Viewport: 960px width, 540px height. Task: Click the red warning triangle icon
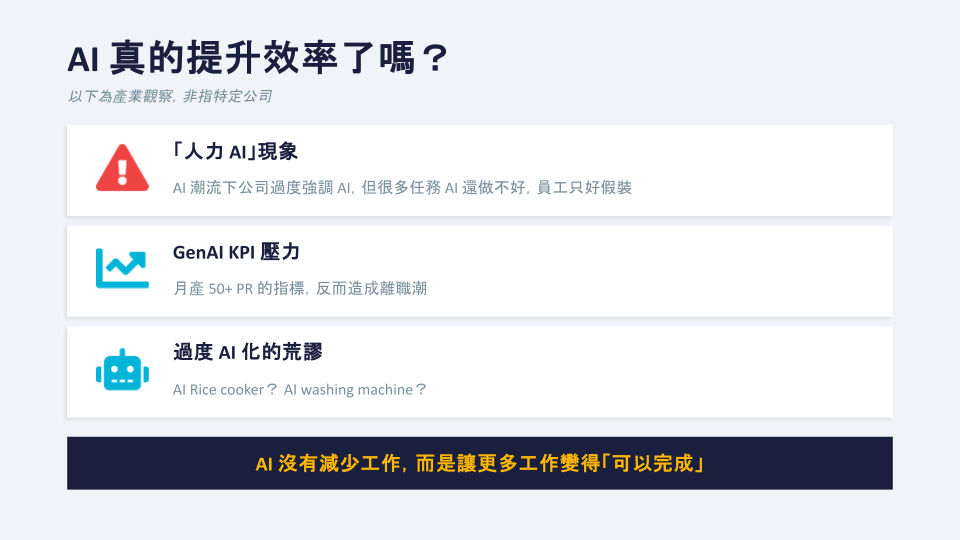tap(122, 168)
